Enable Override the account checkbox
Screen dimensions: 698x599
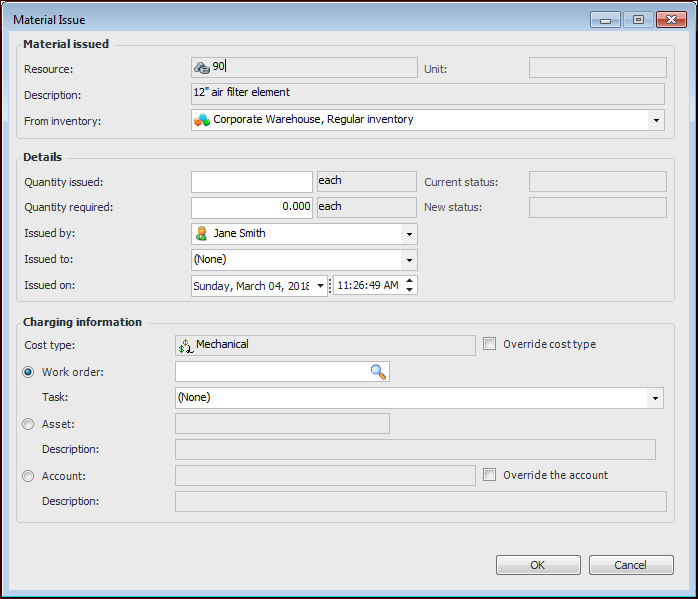coord(489,474)
